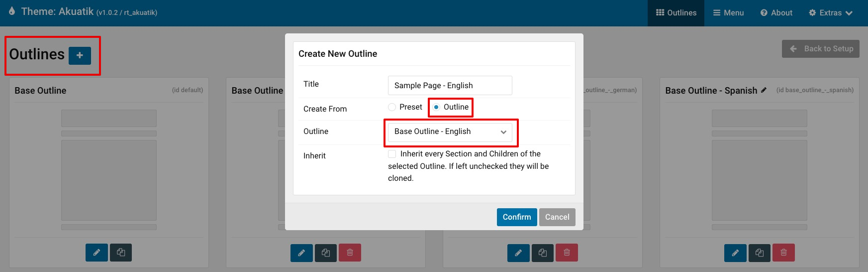The image size is (868, 272).
Task: Click edit pencil icon under default Base Outline
Action: pos(96,253)
